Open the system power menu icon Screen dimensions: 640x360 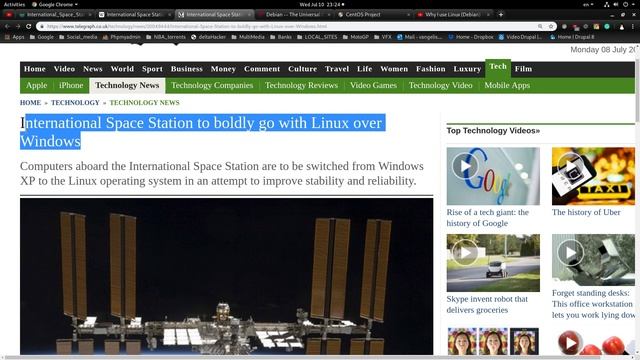click(x=625, y=4)
